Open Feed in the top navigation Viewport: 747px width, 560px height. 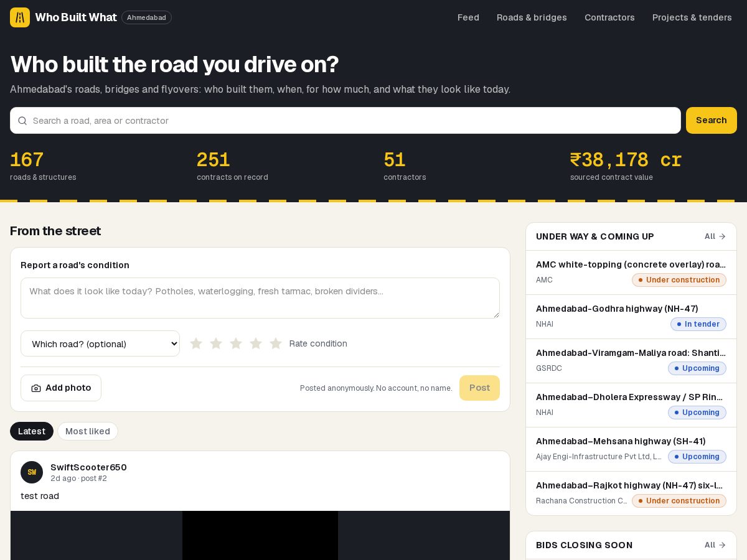(x=468, y=17)
